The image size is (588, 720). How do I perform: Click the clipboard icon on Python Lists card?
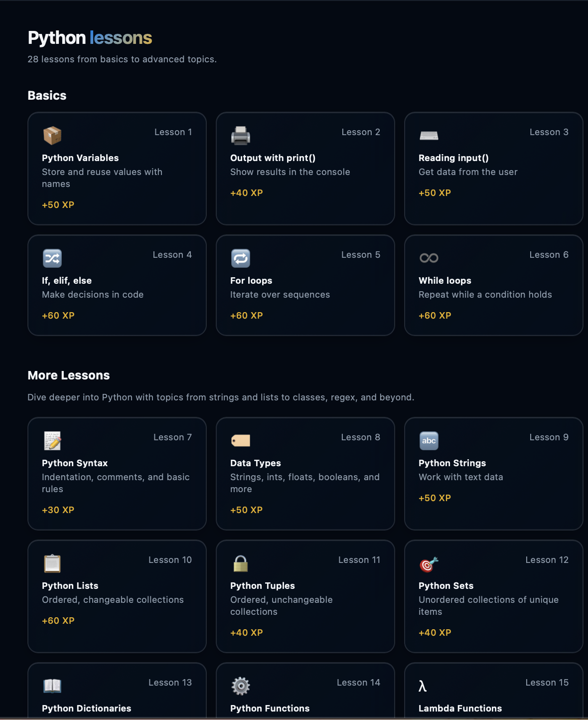[x=52, y=563]
